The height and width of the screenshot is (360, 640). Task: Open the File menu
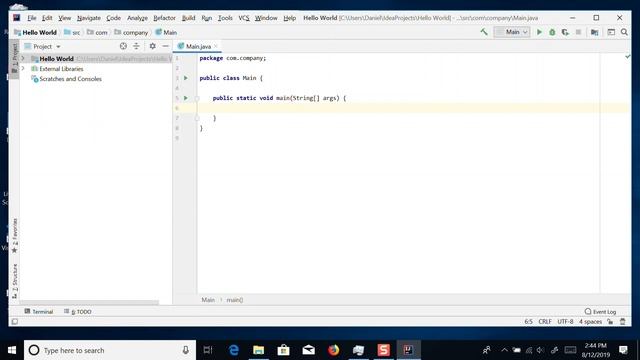[32, 18]
